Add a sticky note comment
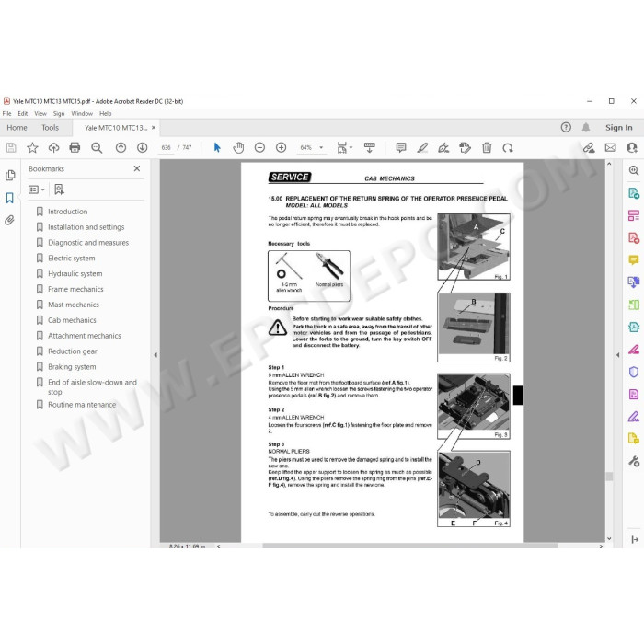 tap(401, 147)
